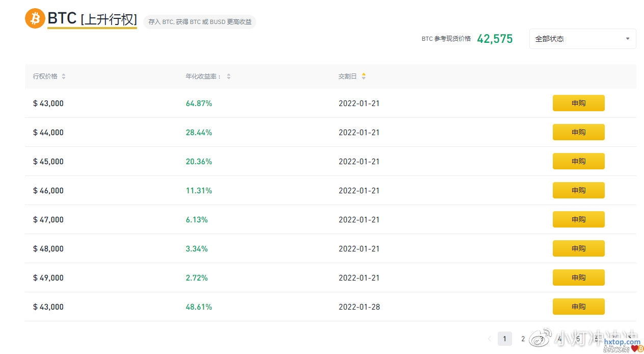Sort by 交割日 using its sort arrows

(363, 77)
